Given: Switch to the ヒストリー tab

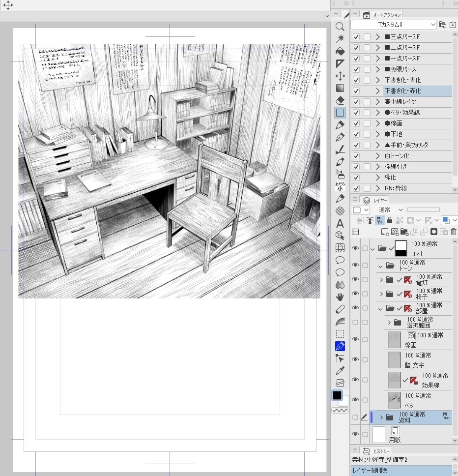Looking at the screenshot, I should [x=376, y=451].
